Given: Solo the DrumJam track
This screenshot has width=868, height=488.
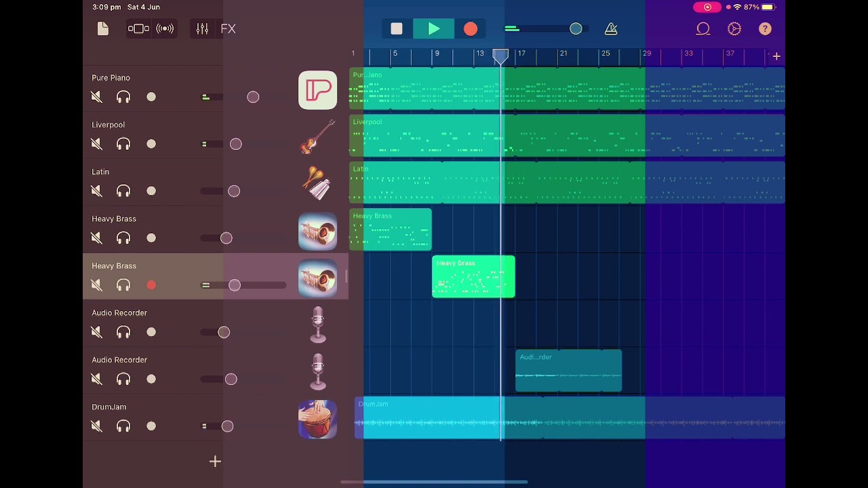Looking at the screenshot, I should (123, 426).
